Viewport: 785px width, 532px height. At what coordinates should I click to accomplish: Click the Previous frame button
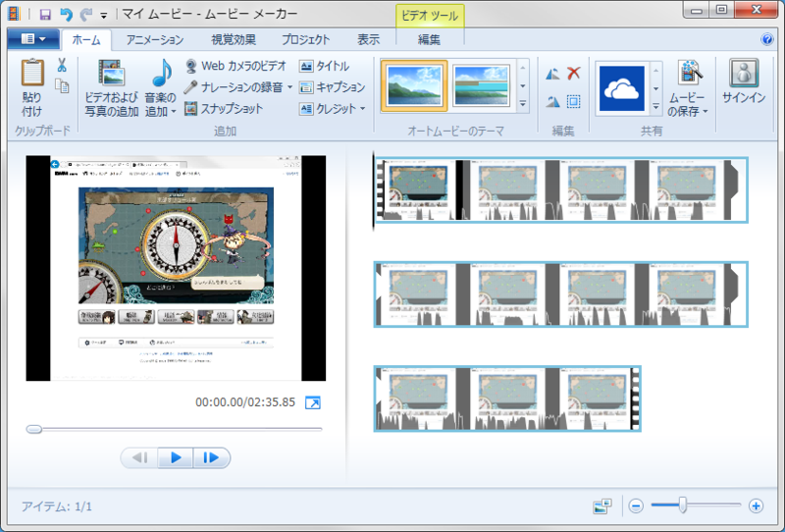139,457
